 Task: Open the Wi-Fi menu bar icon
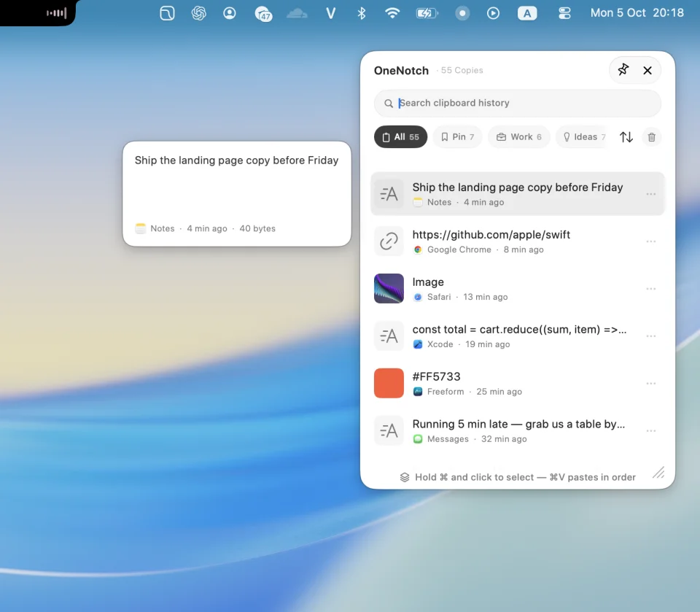click(392, 13)
